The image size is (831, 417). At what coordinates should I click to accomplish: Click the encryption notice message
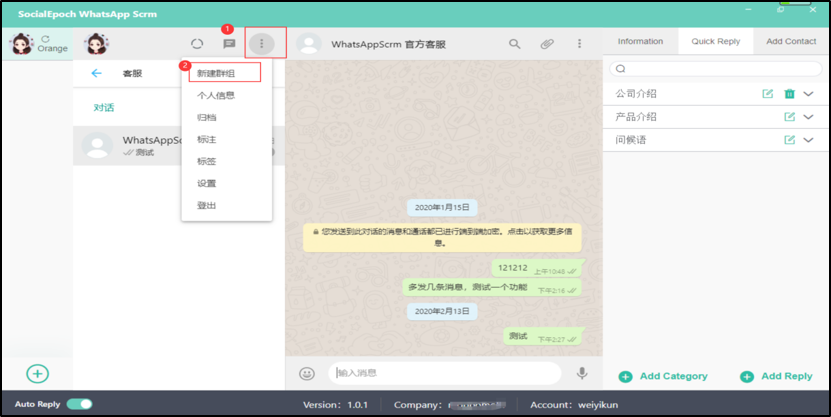click(442, 237)
